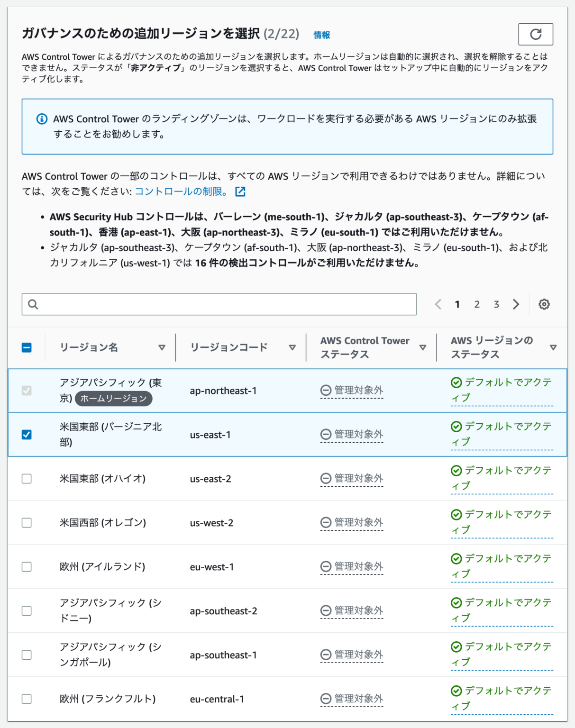
Task: Open page 2 of the region list
Action: [x=477, y=304]
